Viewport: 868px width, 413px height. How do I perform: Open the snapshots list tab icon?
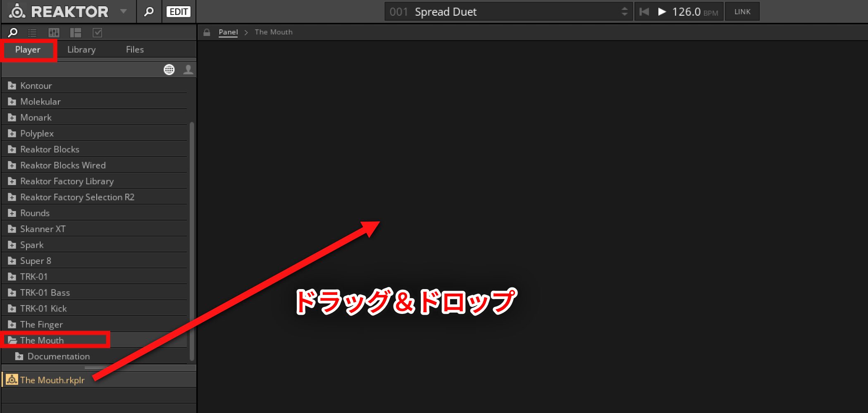click(x=32, y=33)
